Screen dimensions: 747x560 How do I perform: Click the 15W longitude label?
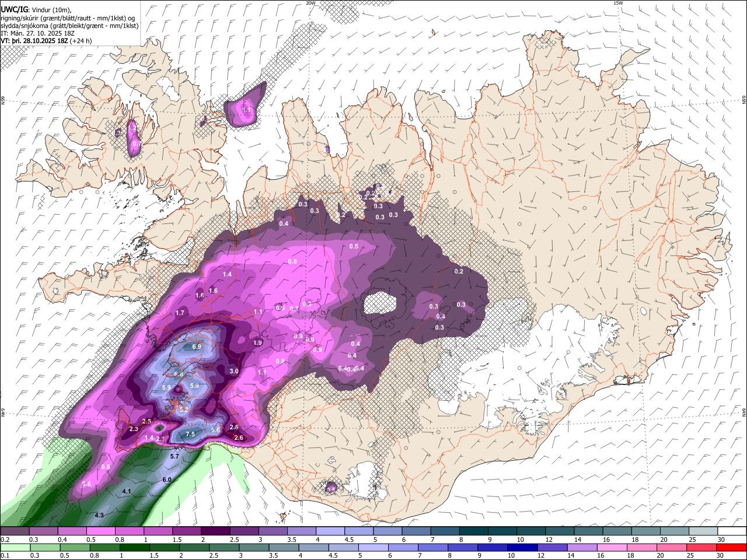coord(617,3)
